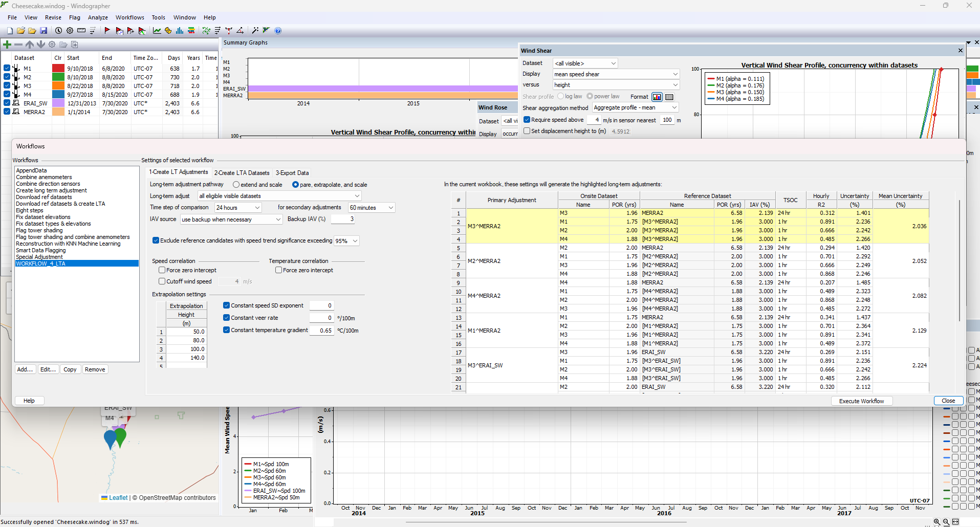Image resolution: width=980 pixels, height=527 pixels.
Task: Click the Execute Workflow button
Action: 861,401
